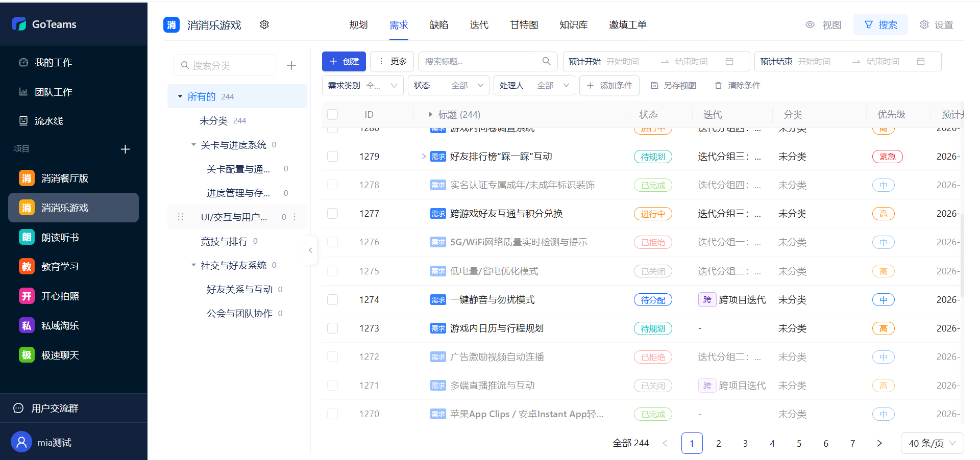Click the 添加条件 button
The height and width of the screenshot is (460, 980).
[609, 85]
